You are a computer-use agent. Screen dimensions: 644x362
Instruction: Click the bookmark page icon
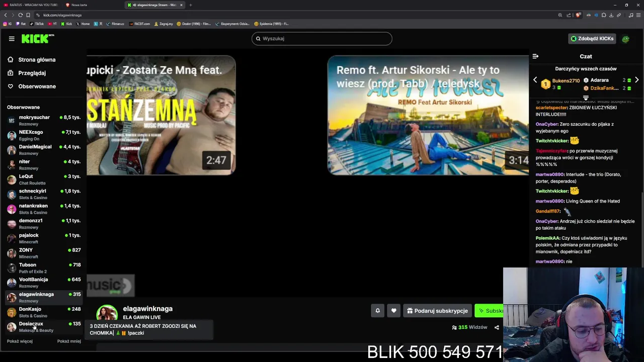[x=28, y=15]
